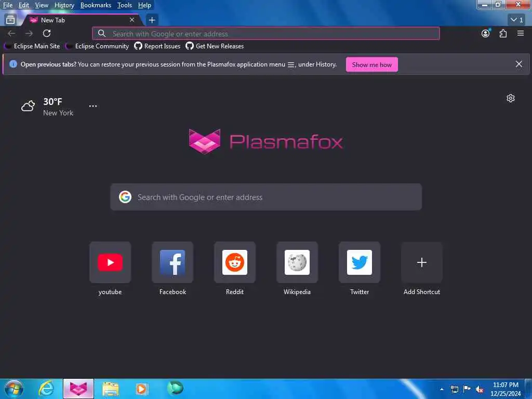
Task: Click the New York weather location text
Action: (x=58, y=113)
